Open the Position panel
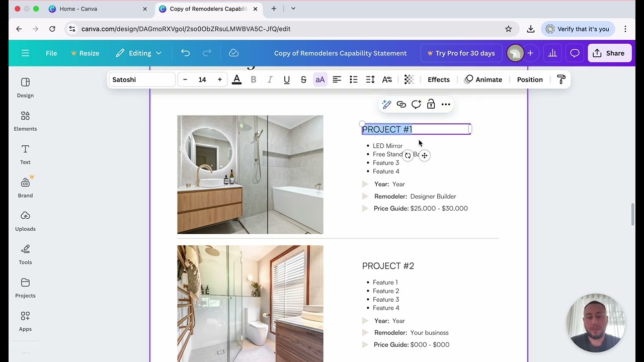644x362 pixels. coord(530,79)
